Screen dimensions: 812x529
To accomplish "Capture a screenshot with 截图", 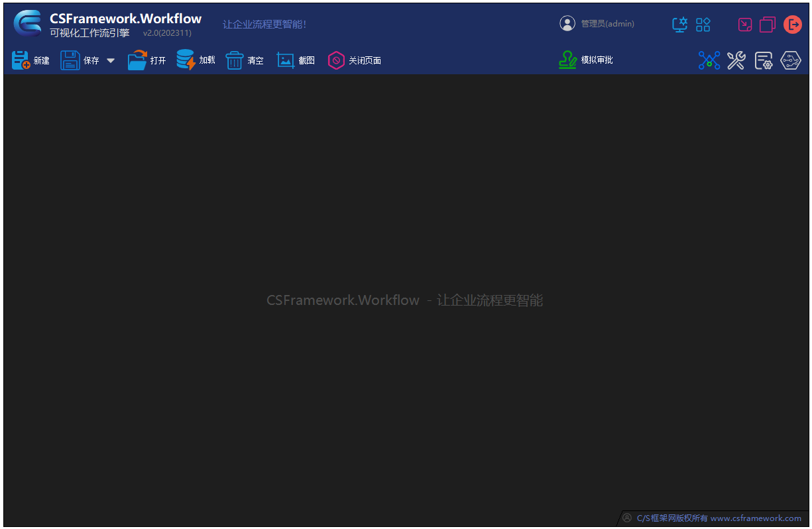I will coord(296,60).
